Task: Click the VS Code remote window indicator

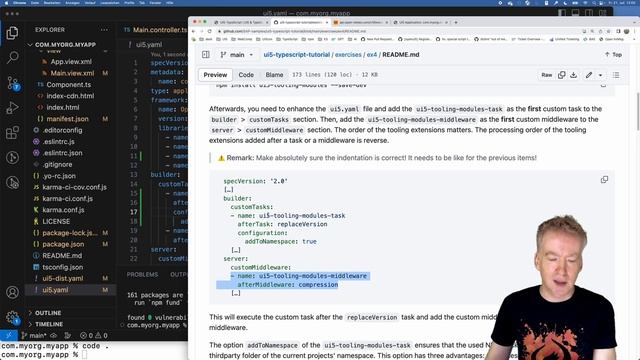Action: [x=9, y=336]
